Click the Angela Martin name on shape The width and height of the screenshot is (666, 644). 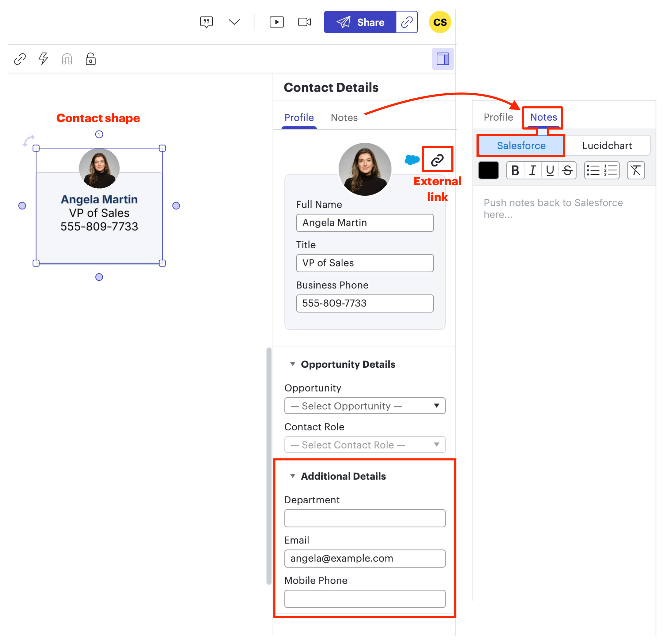(99, 199)
